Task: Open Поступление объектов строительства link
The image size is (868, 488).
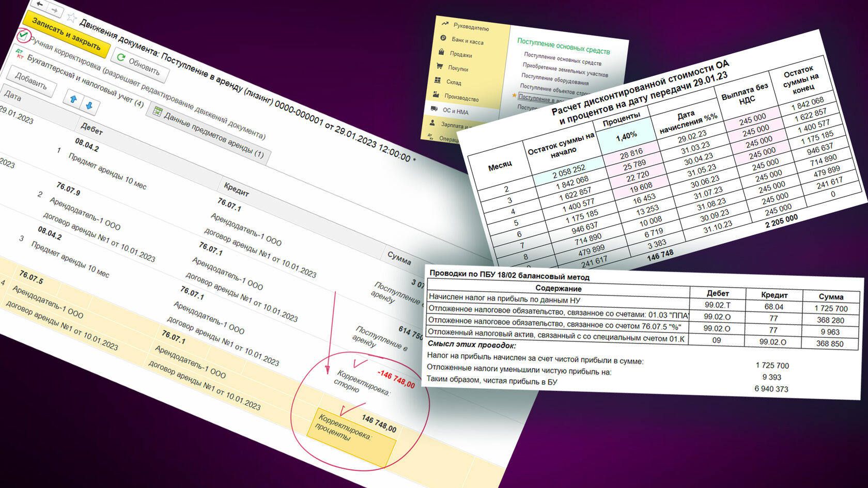Action: (x=554, y=89)
